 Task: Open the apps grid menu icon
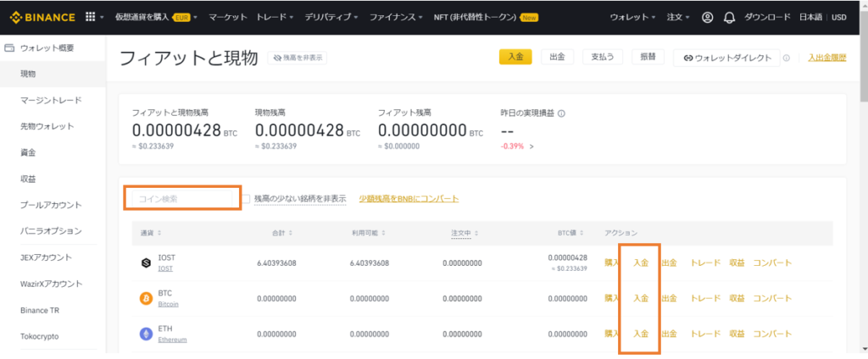point(91,17)
